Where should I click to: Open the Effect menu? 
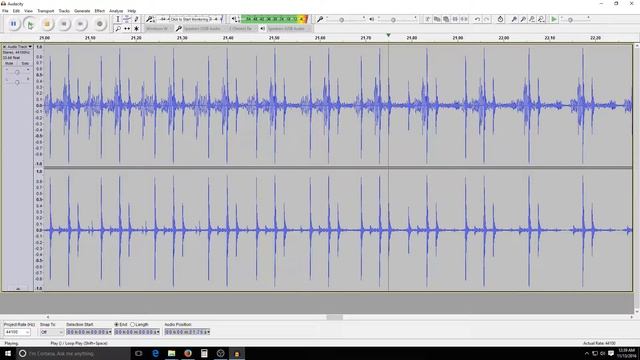pyautogui.click(x=100, y=11)
